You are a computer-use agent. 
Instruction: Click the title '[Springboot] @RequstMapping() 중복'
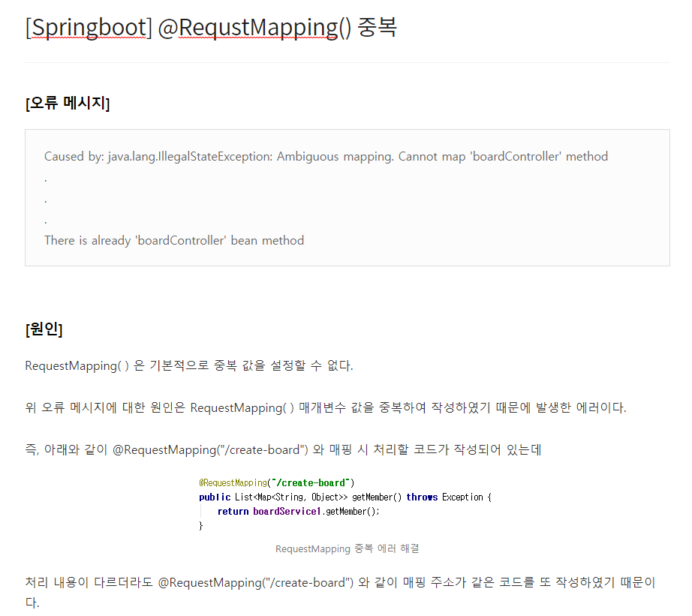pos(211,27)
